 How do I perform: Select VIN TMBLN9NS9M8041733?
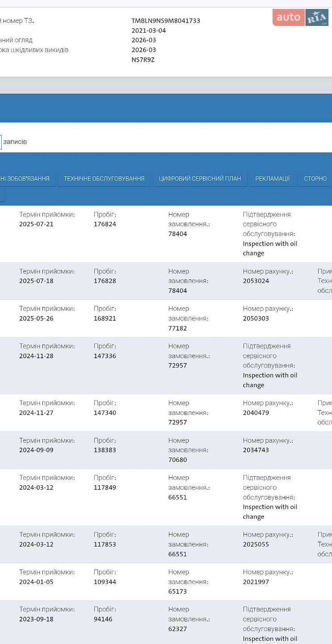click(166, 21)
